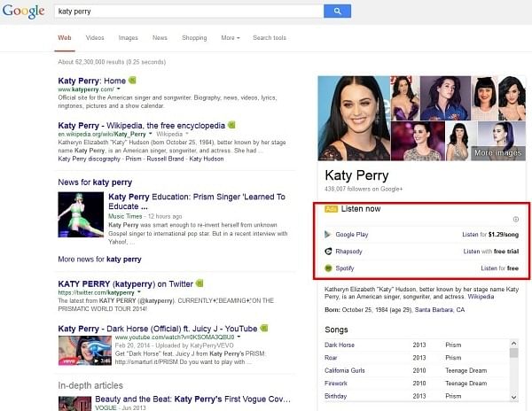Viewport: 532px width, 411px height.
Task: Click the green badge after Dark Horse YouTube title
Action: pos(264,328)
